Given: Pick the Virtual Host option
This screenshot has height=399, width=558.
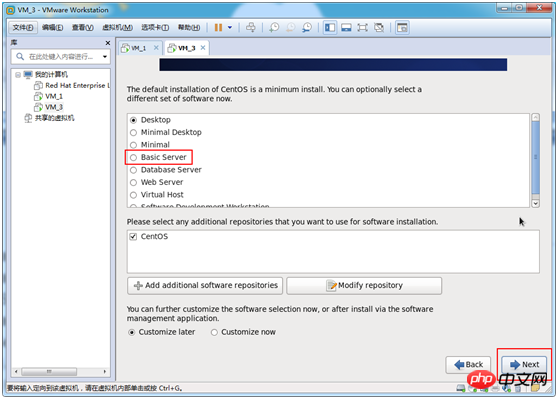Looking at the screenshot, I should click(x=133, y=195).
